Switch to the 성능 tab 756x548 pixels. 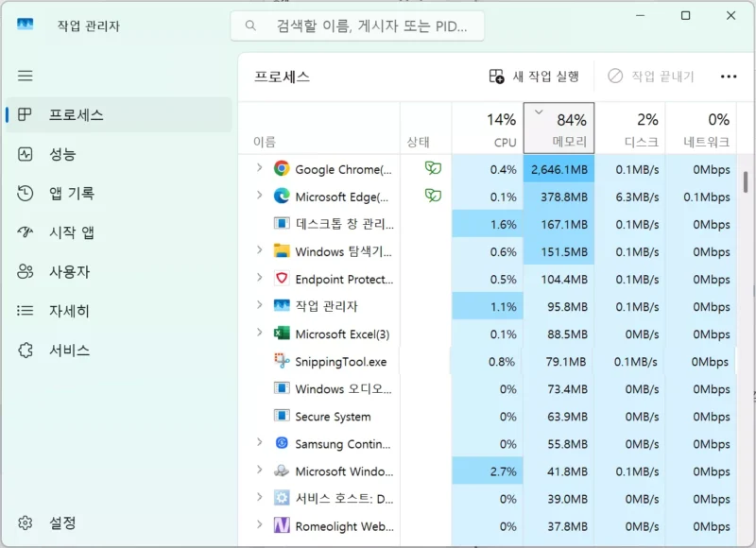pyautogui.click(x=119, y=154)
